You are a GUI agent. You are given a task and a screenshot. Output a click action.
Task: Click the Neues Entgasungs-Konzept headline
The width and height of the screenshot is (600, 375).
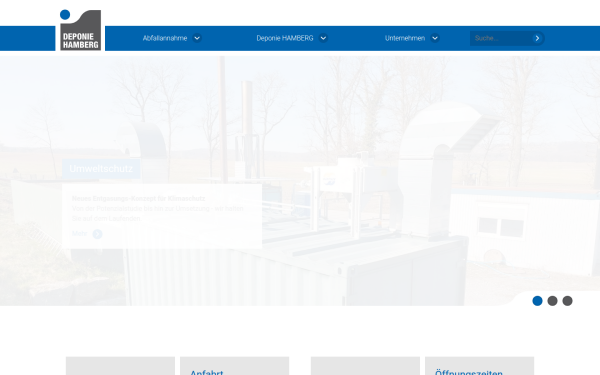point(139,198)
